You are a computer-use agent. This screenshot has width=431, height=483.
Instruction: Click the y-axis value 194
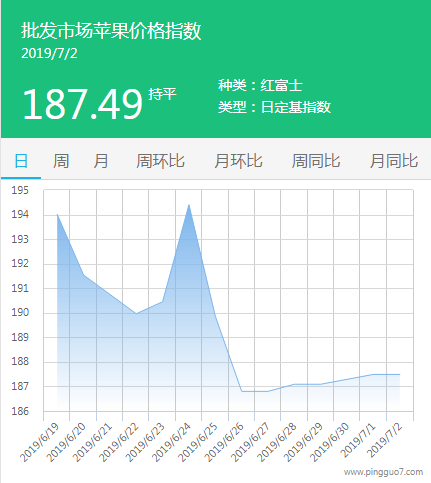click(20, 214)
